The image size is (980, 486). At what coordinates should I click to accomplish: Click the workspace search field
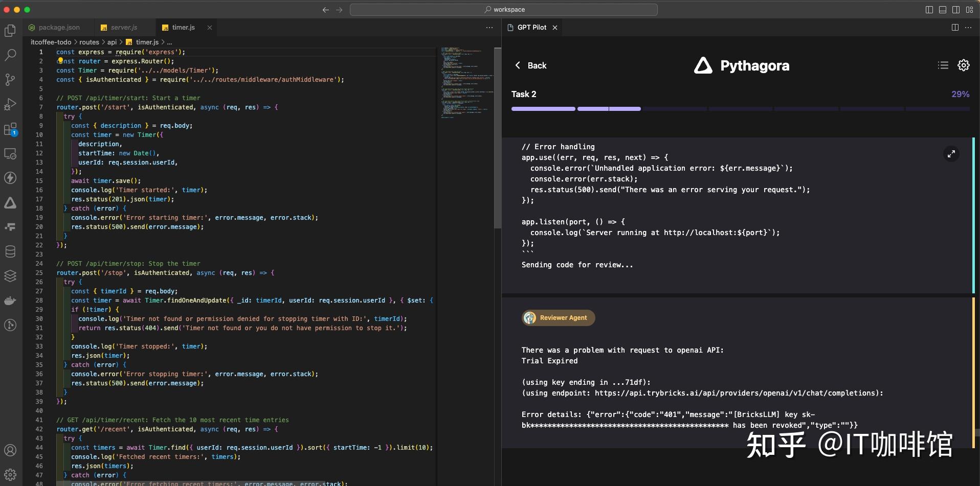(x=504, y=10)
